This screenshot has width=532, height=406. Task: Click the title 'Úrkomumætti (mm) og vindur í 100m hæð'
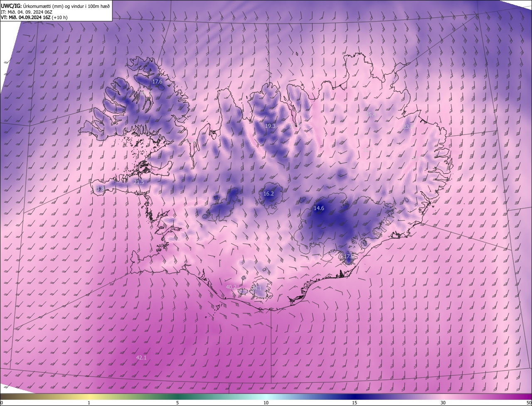click(66, 5)
